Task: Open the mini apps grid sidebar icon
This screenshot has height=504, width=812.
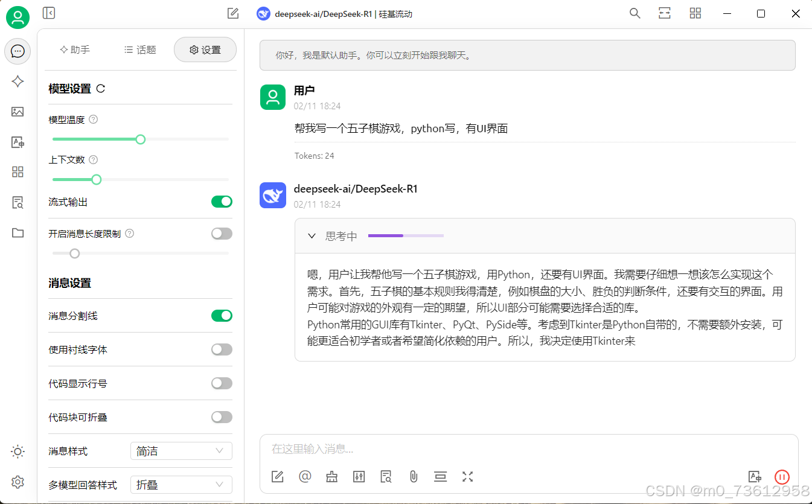Action: click(x=18, y=172)
